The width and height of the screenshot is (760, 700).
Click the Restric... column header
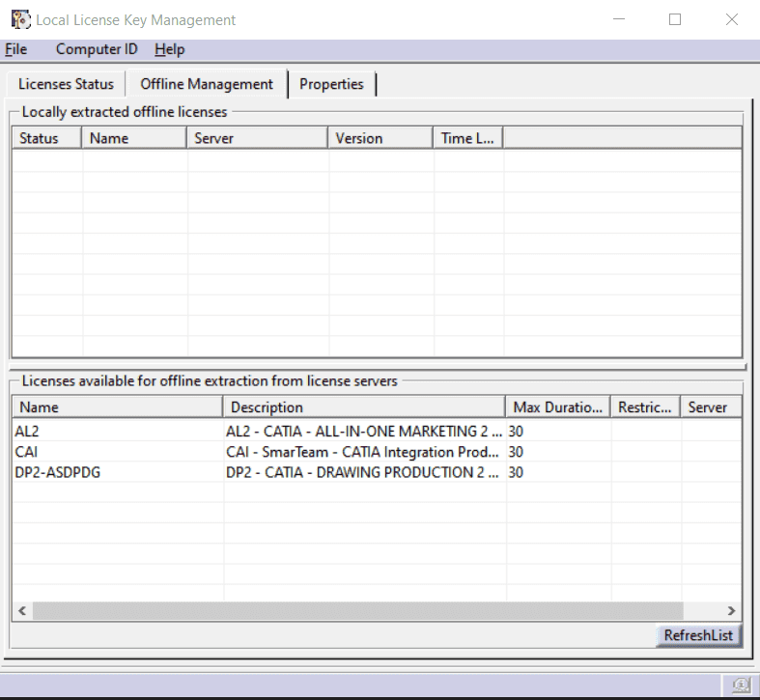pyautogui.click(x=646, y=407)
